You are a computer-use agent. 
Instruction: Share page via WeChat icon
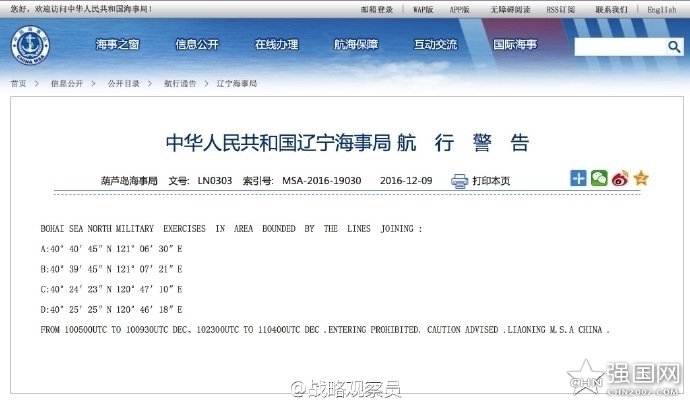[x=599, y=178]
